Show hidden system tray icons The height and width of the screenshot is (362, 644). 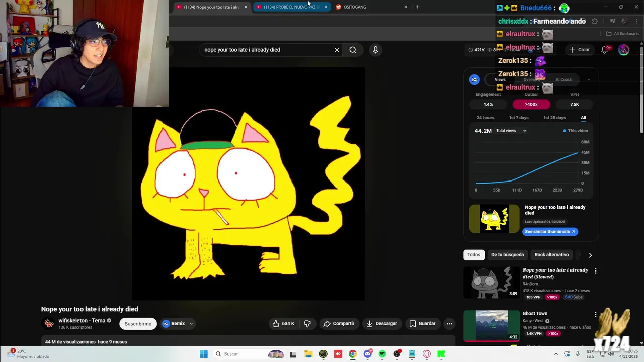point(556,354)
